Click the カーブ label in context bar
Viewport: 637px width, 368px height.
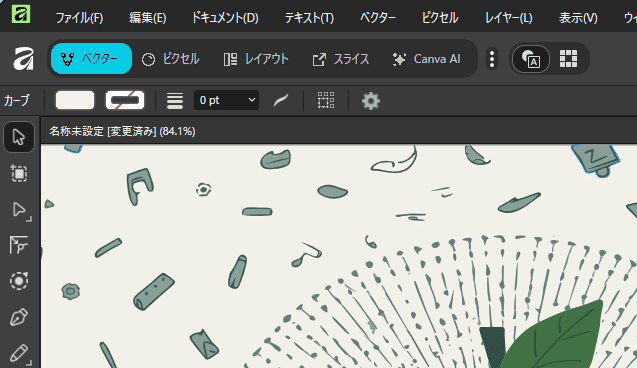(x=17, y=100)
